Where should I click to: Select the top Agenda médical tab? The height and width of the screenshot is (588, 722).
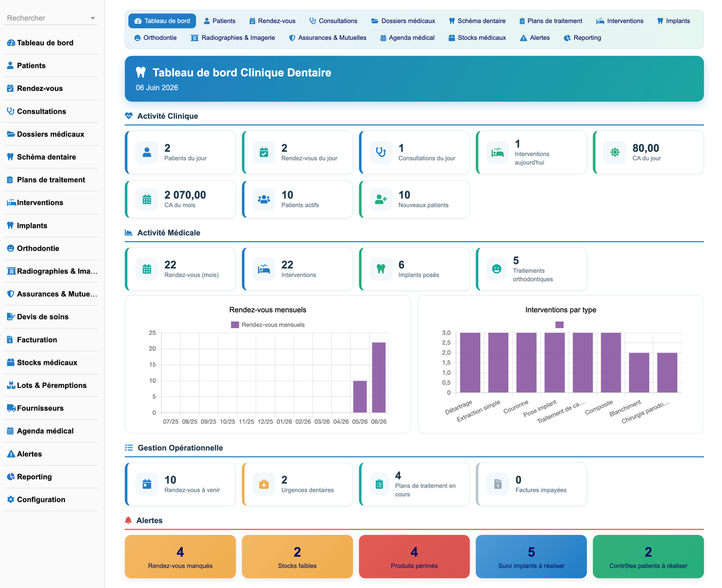pyautogui.click(x=407, y=38)
